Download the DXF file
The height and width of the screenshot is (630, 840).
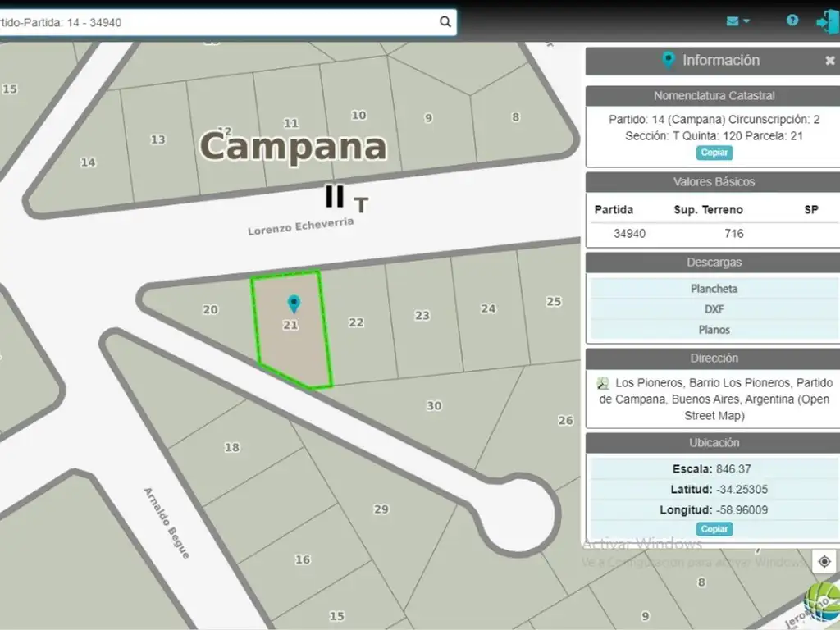(714, 309)
